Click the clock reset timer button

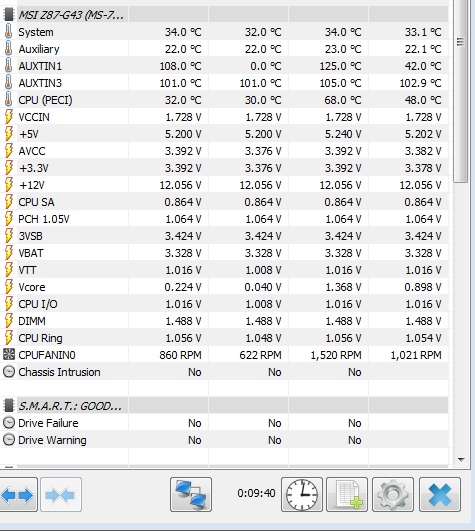tap(302, 495)
